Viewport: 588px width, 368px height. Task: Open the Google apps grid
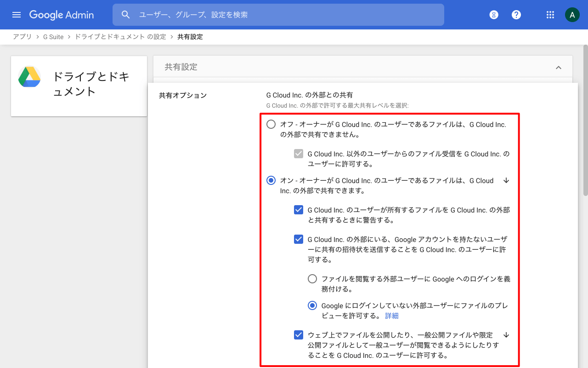550,15
